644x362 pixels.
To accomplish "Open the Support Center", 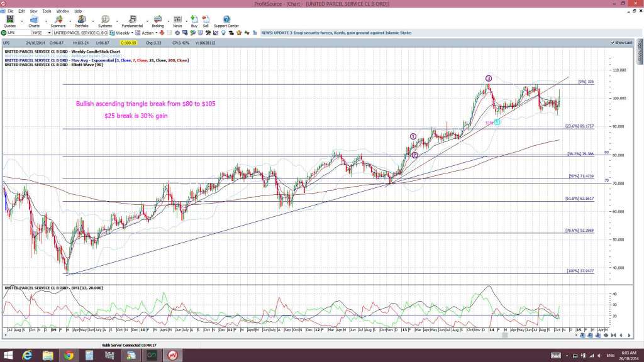I will pos(226,21).
